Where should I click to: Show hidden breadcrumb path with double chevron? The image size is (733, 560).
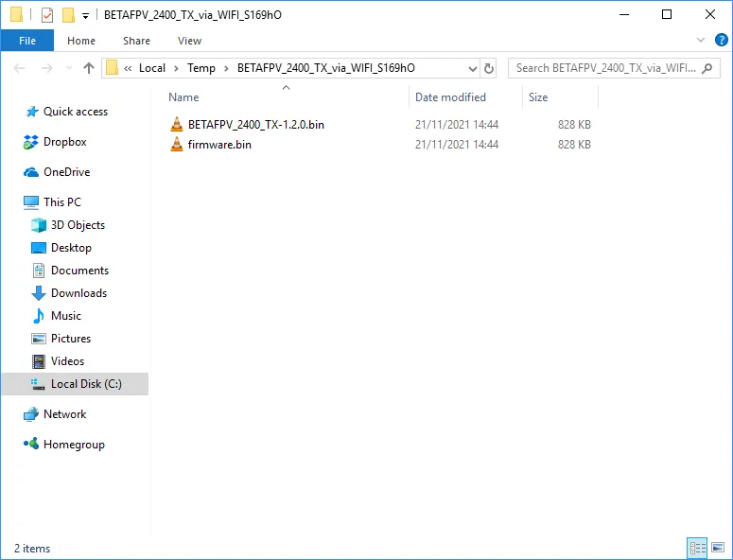[128, 69]
